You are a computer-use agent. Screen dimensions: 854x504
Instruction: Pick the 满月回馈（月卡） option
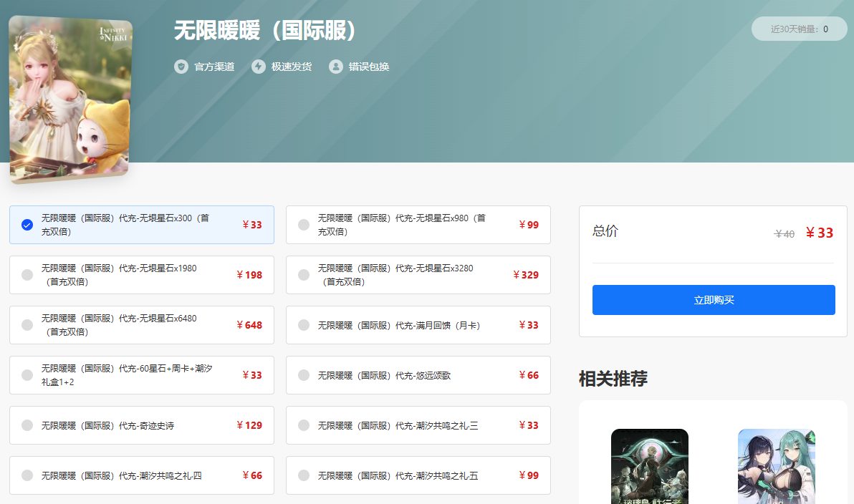(418, 325)
